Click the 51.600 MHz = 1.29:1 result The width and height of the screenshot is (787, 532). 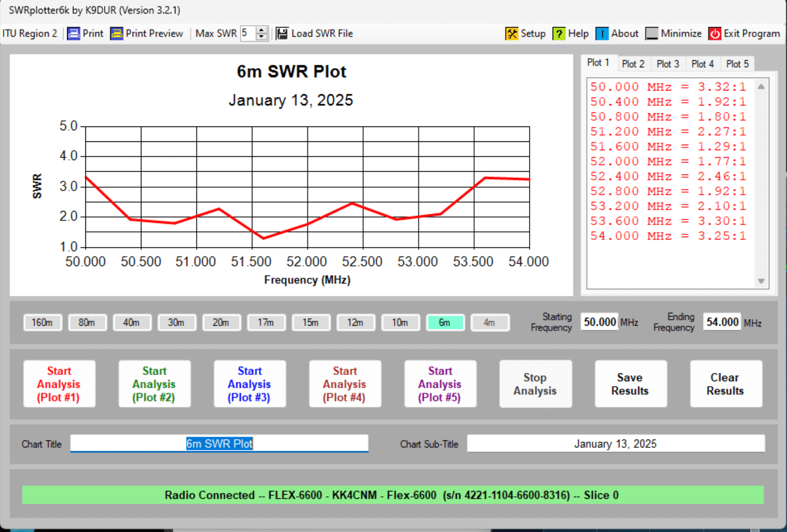[668, 147]
